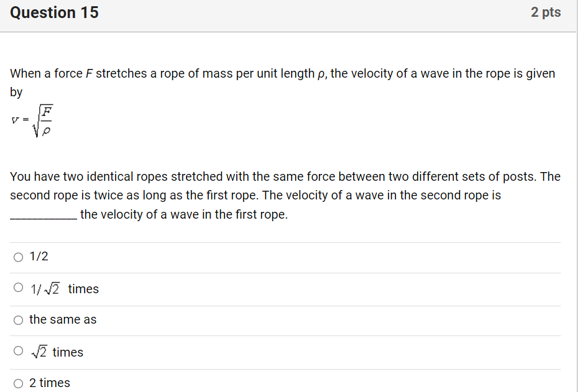The width and height of the screenshot is (580, 392).
Task: Click the radio circle next to √2 times
Action: point(18,350)
